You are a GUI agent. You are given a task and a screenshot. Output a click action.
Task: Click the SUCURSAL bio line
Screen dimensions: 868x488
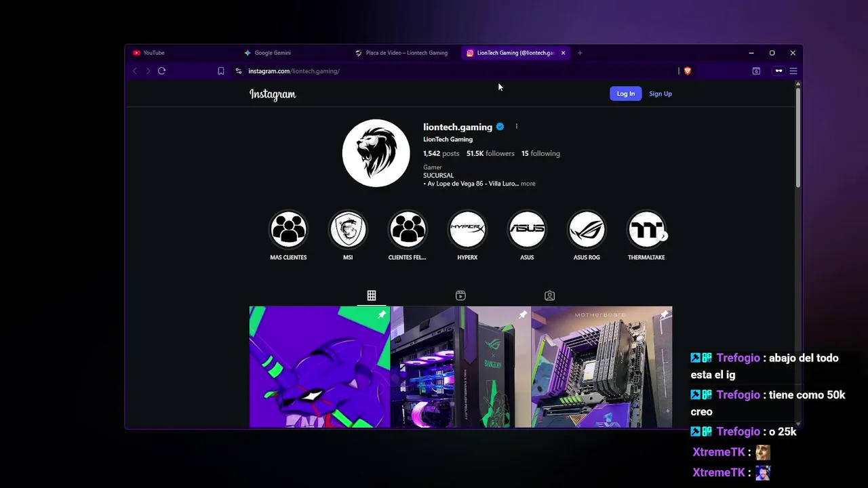tap(438, 176)
